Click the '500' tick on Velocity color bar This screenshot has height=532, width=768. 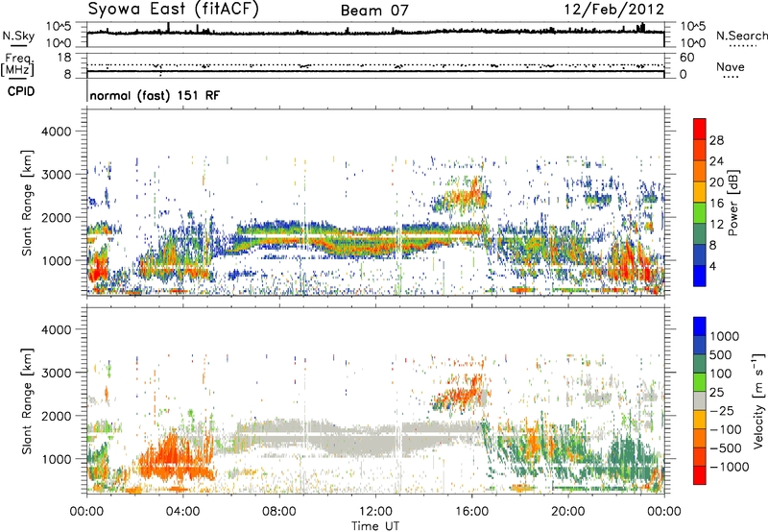[721, 355]
